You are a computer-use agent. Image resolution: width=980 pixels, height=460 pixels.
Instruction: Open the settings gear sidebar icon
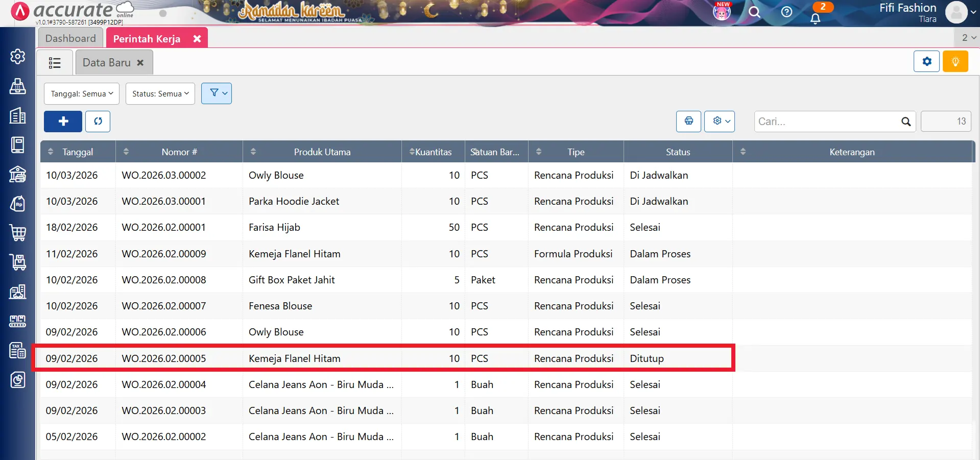18,56
